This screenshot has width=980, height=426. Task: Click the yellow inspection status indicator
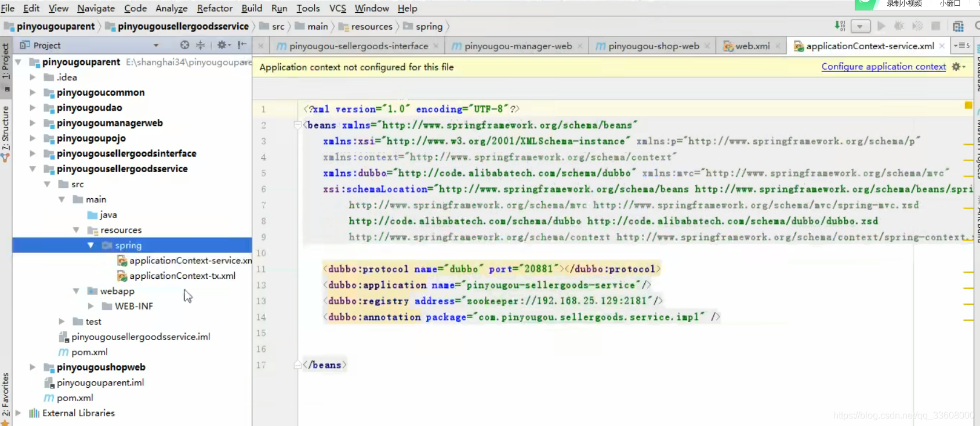click(968, 105)
